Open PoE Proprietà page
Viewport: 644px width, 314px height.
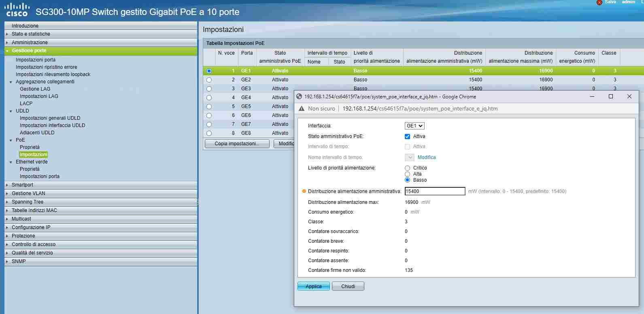pyautogui.click(x=30, y=147)
